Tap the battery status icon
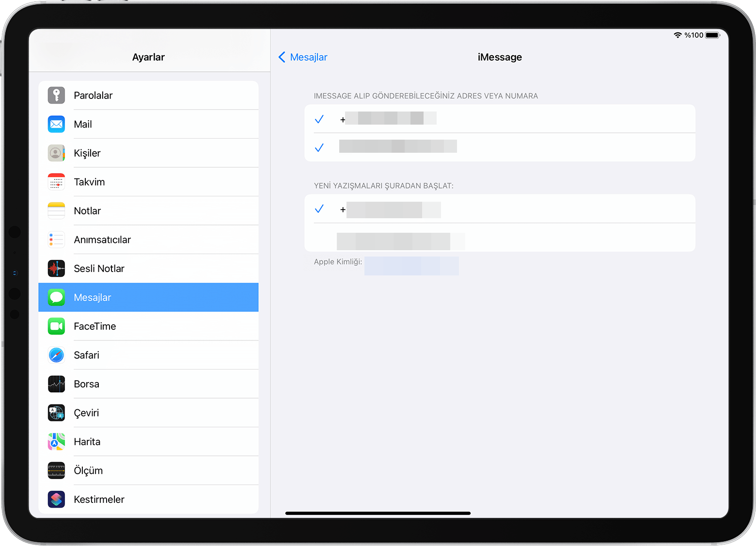Screen dimensions: 756x546 click(x=713, y=35)
